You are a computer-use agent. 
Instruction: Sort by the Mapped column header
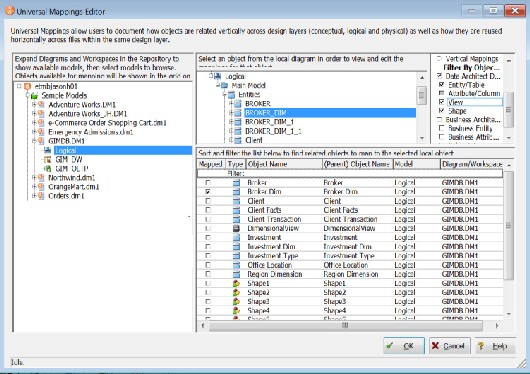tap(211, 164)
